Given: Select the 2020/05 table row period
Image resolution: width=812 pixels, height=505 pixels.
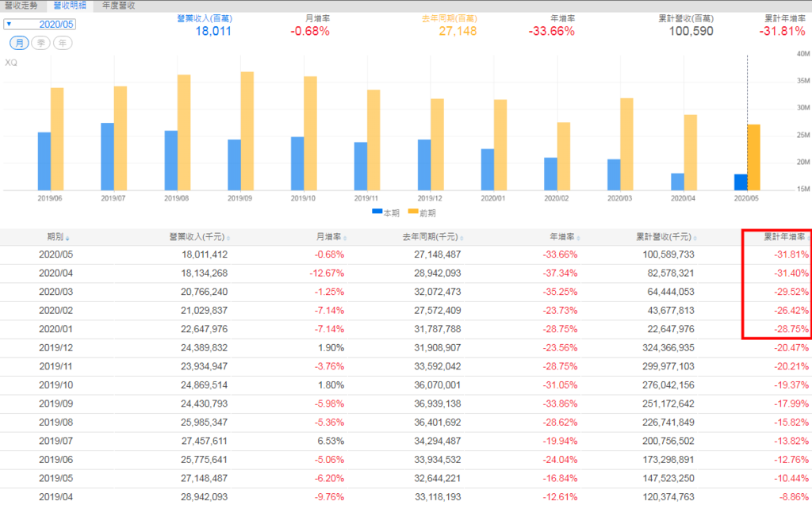Looking at the screenshot, I should [x=56, y=254].
